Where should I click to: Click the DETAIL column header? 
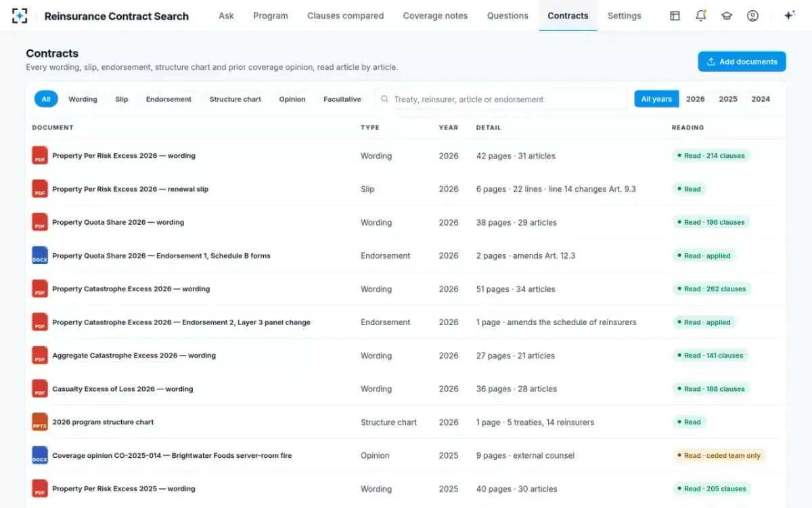coord(489,127)
